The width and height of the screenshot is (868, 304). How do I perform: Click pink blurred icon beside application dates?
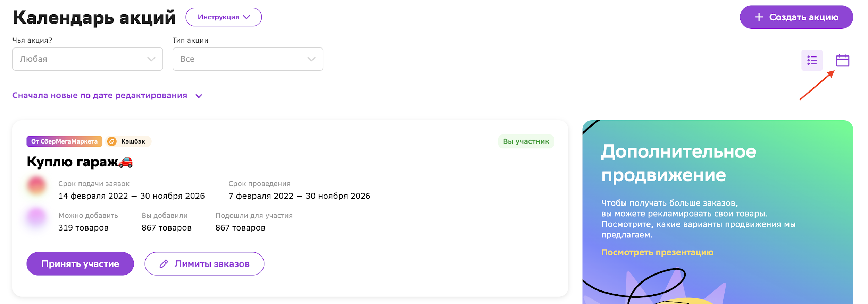36,185
